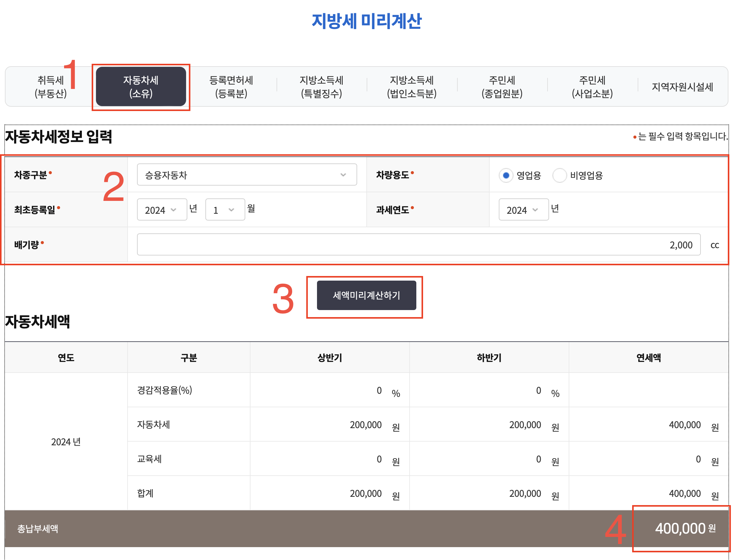Click the 배기량 cc input field
Screen dimensions: 737x560
pos(418,245)
